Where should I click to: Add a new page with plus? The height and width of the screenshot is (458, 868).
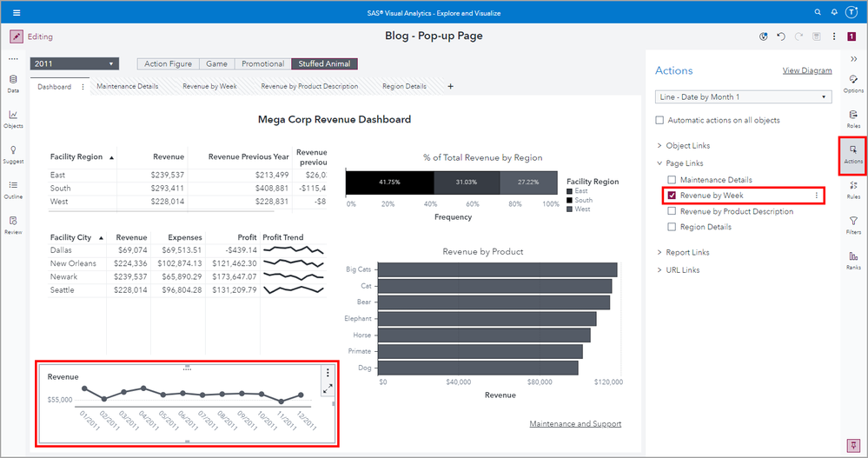451,86
